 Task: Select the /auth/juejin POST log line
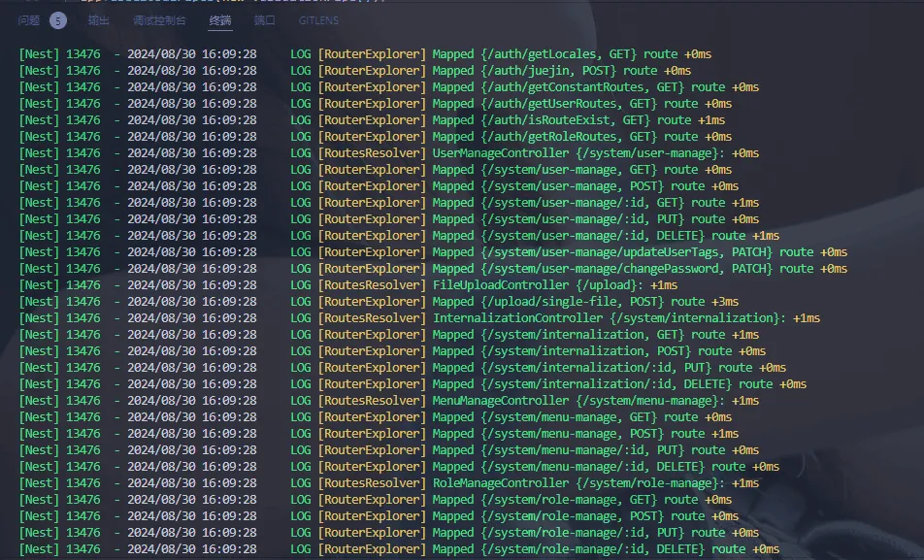[355, 71]
